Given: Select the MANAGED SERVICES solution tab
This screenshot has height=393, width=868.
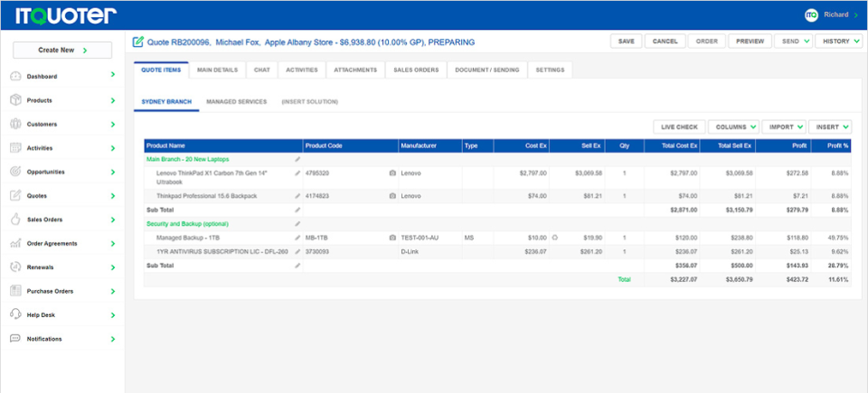Looking at the screenshot, I should pyautogui.click(x=236, y=102).
